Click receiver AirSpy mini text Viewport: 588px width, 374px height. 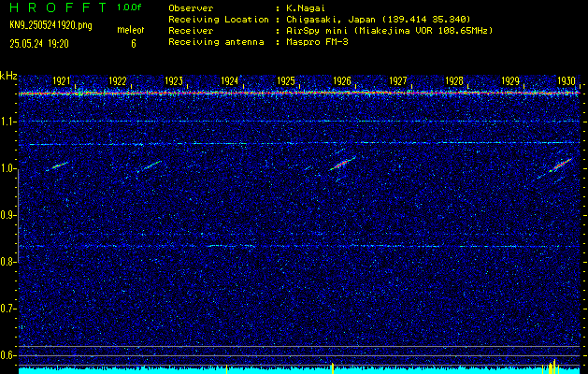click(389, 31)
